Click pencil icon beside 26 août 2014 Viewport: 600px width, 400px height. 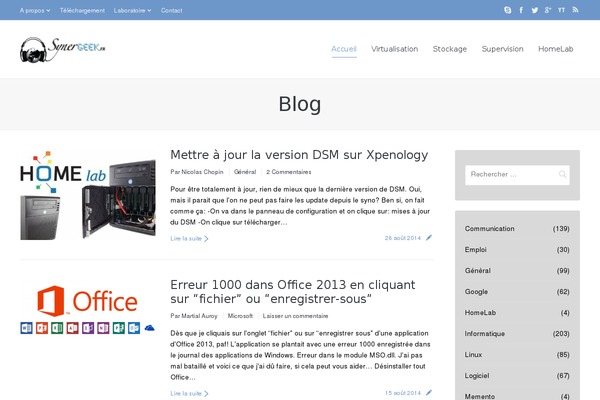click(x=429, y=238)
